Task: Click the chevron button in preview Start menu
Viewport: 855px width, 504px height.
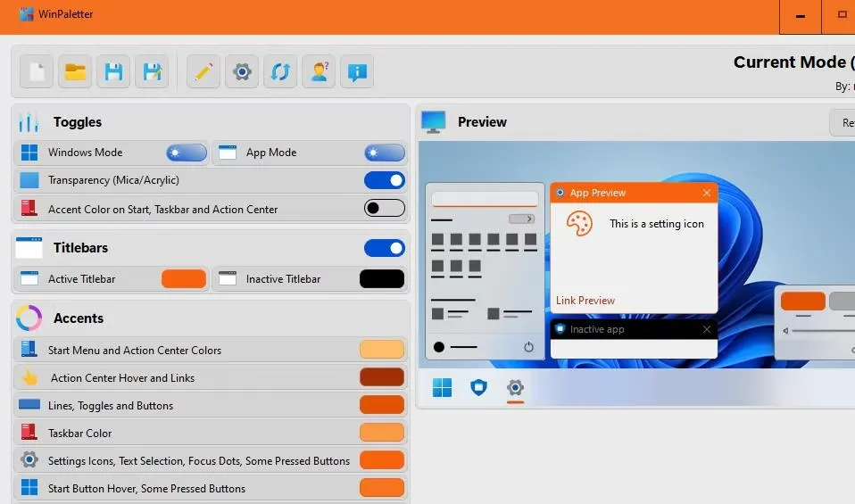Action: click(x=522, y=219)
